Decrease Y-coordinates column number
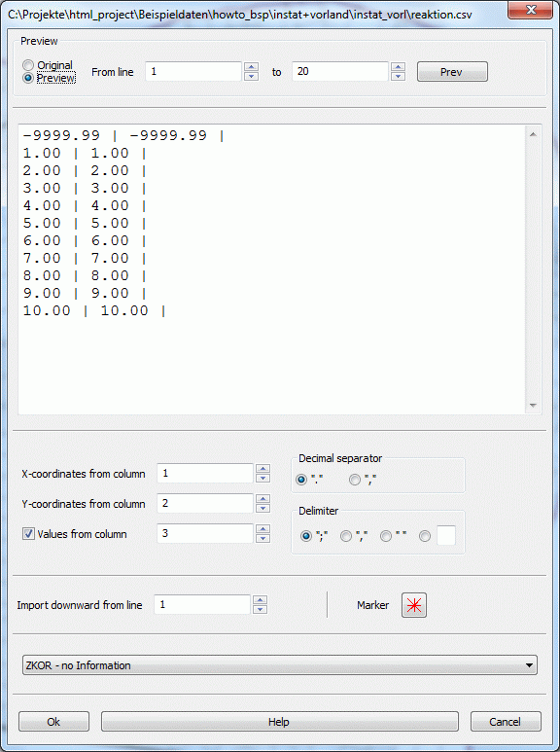 (262, 509)
